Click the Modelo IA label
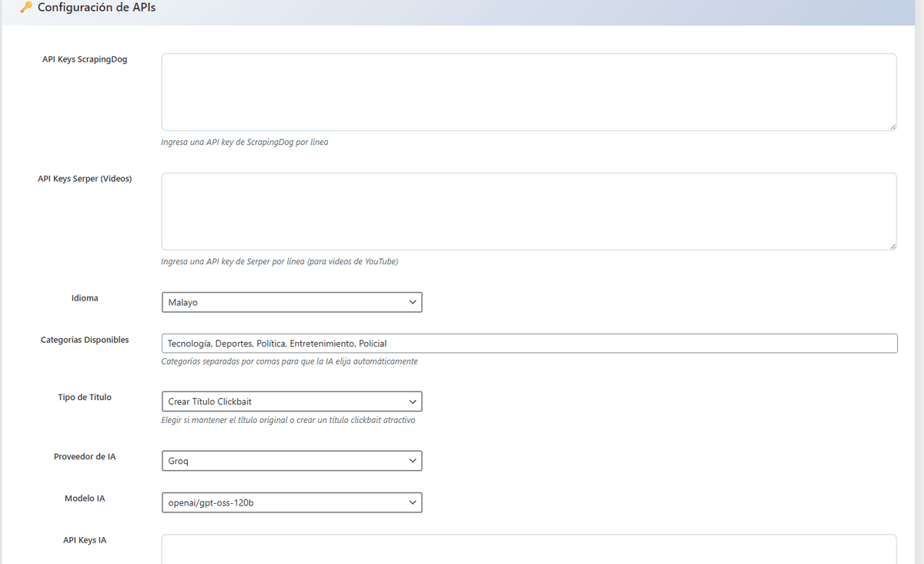This screenshot has height=564, width=924. 85,499
